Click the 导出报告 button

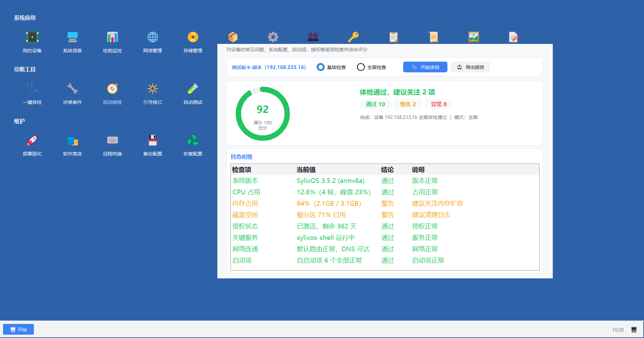470,67
